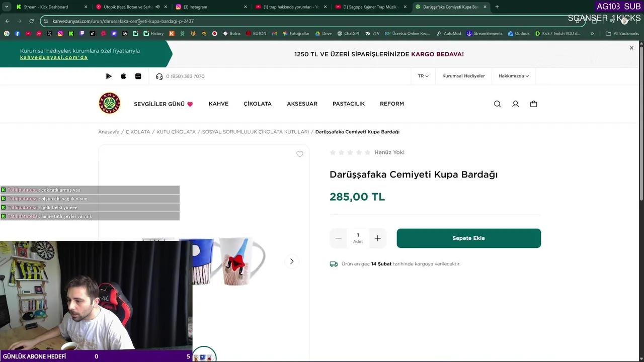Click the Sepete Ekle button

click(x=468, y=238)
